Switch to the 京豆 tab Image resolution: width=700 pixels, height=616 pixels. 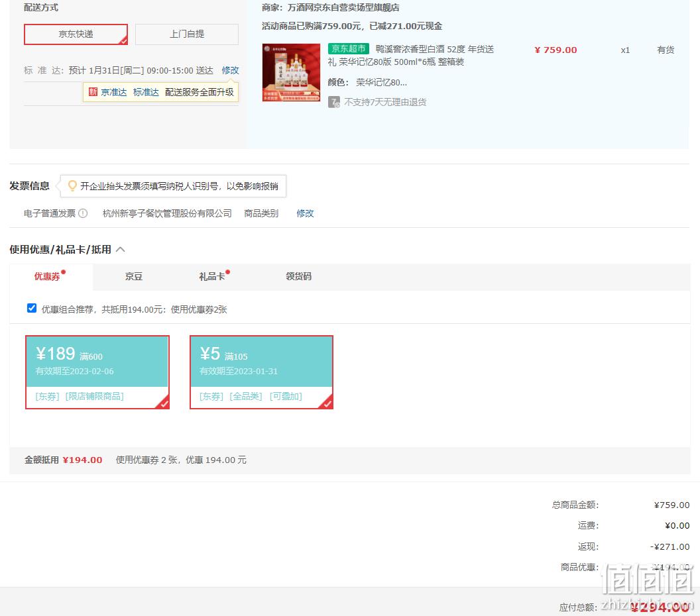click(134, 277)
